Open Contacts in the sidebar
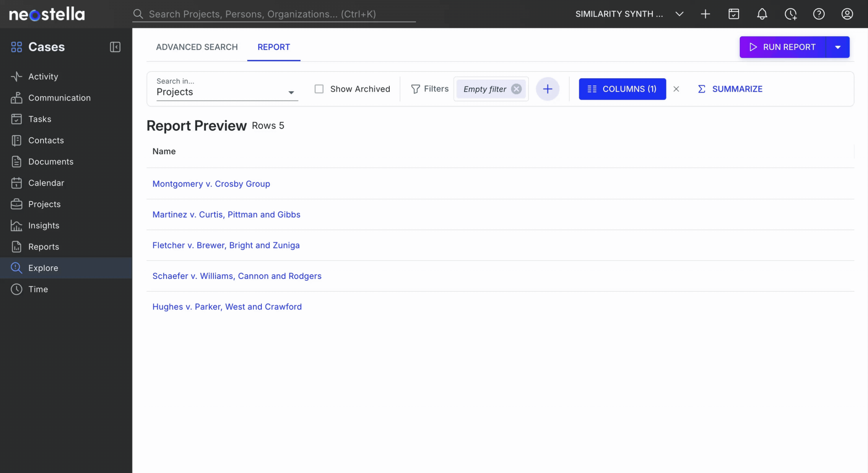Viewport: 868px width, 473px height. tap(66, 140)
